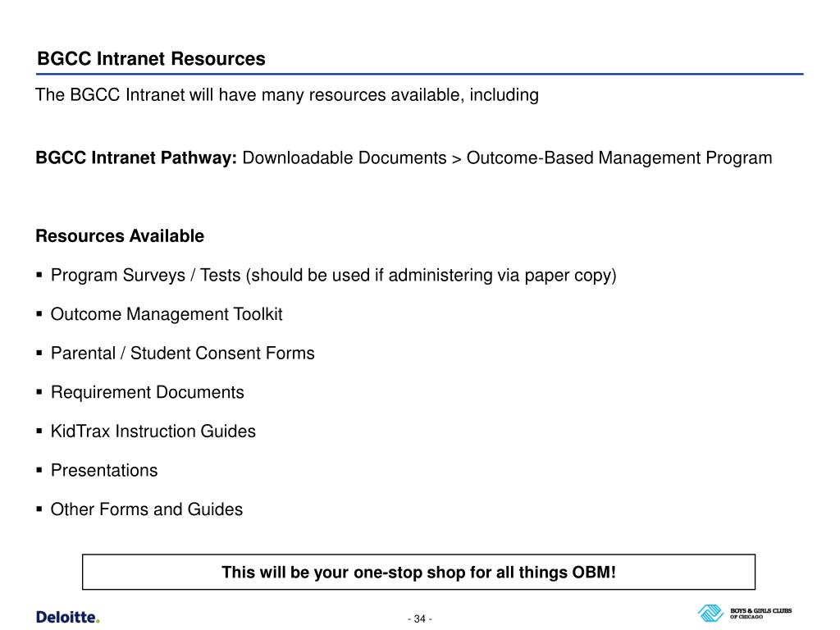
Task: Click the 'one-stop shop for all things OBM' box
Action: pyautogui.click(x=418, y=572)
